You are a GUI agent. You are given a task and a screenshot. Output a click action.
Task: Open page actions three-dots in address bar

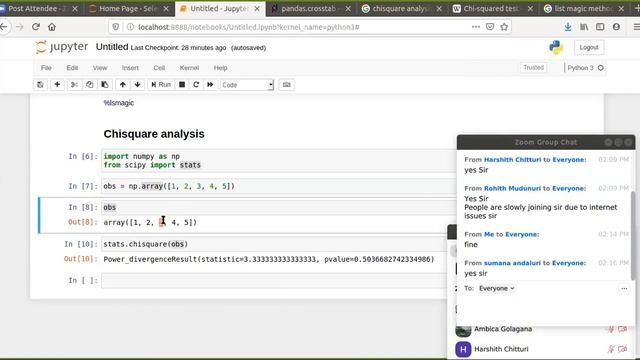coord(476,27)
